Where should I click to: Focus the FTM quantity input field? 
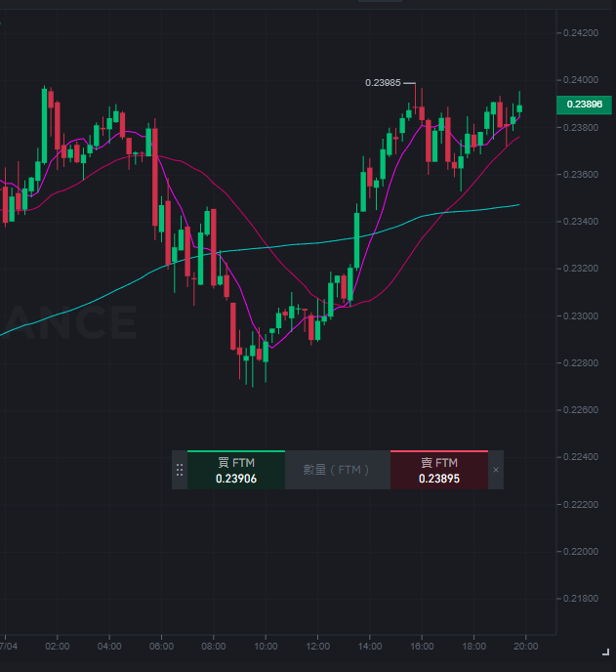(x=338, y=470)
